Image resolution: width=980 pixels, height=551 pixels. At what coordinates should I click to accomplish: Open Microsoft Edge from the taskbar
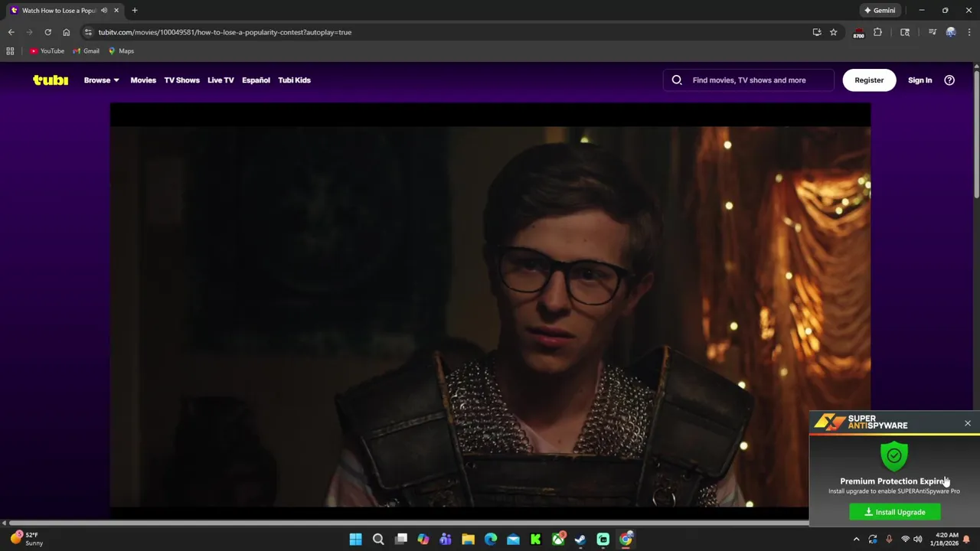click(491, 540)
